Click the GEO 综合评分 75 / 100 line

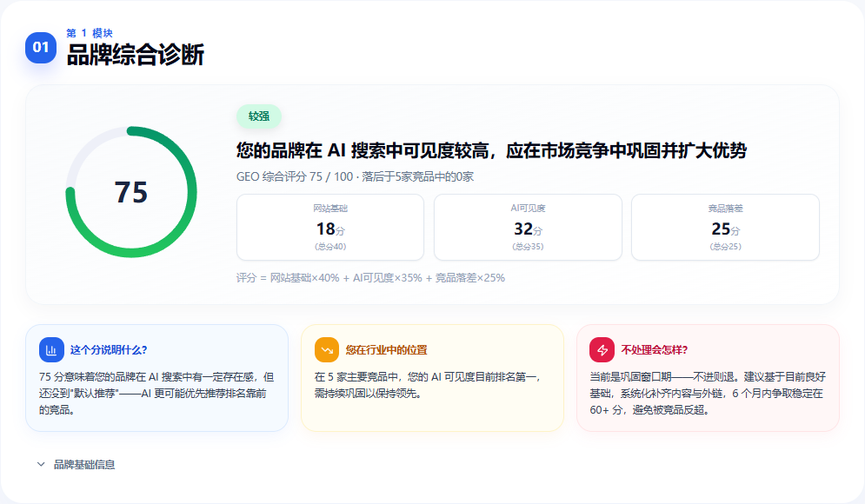pyautogui.click(x=356, y=177)
